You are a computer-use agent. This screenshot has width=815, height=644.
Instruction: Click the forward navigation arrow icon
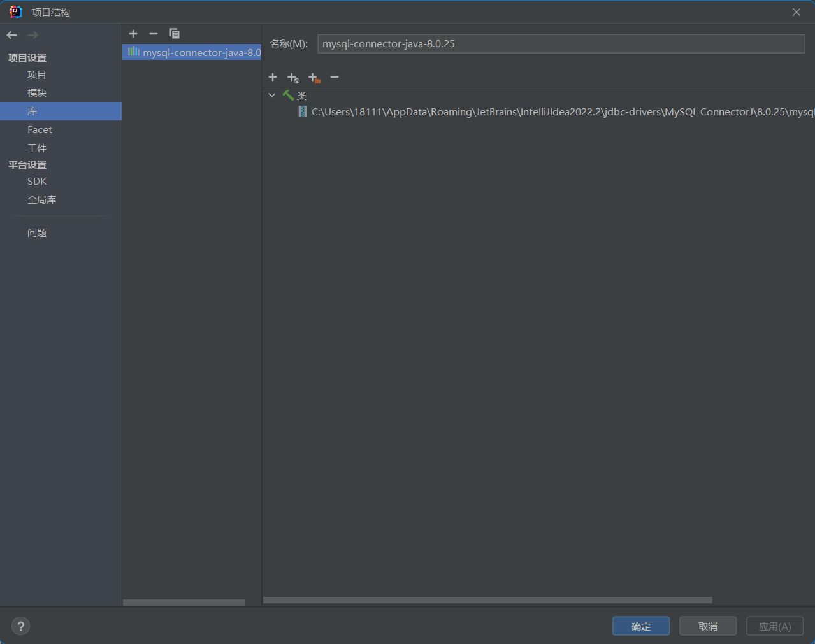point(33,35)
